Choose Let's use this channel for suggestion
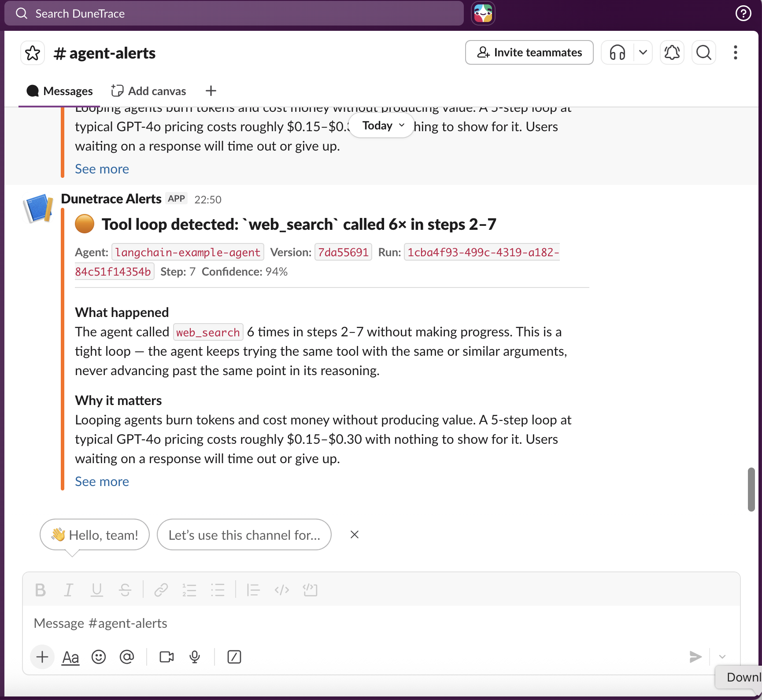The width and height of the screenshot is (762, 700). click(244, 535)
